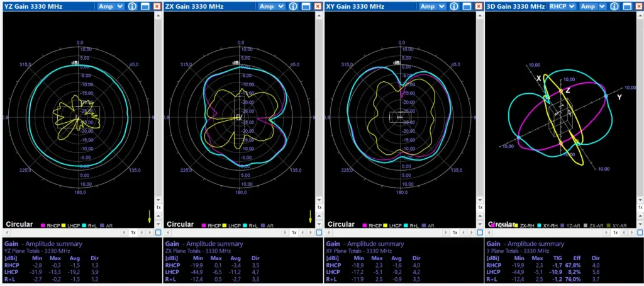Image resolution: width=644 pixels, height=286 pixels.
Task: Toggle AR trace in YZ Gain legend
Action: [105, 226]
